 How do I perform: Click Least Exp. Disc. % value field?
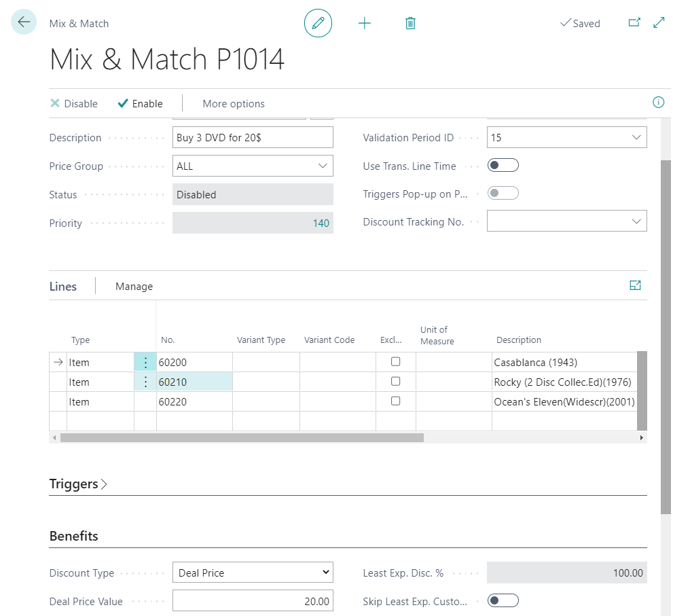point(566,573)
